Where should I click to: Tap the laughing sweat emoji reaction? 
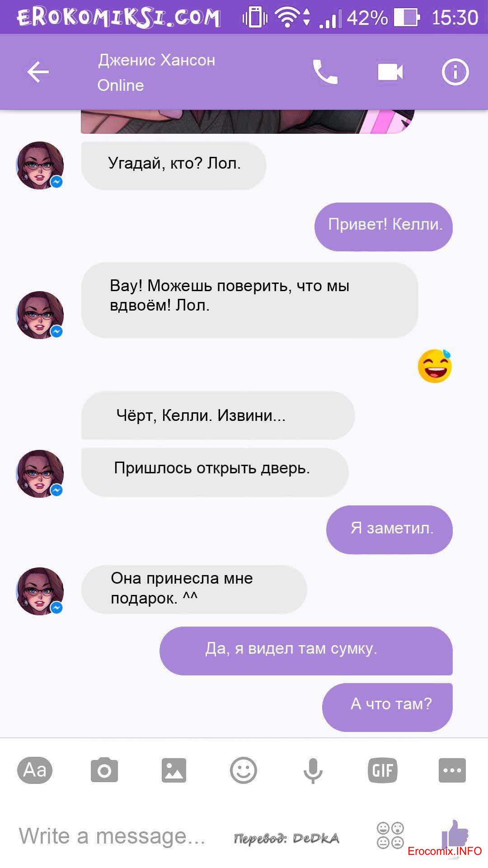coord(435,366)
